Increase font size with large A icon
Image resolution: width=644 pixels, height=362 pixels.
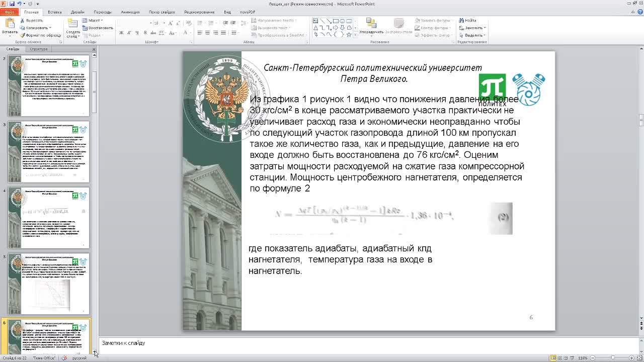171,23
